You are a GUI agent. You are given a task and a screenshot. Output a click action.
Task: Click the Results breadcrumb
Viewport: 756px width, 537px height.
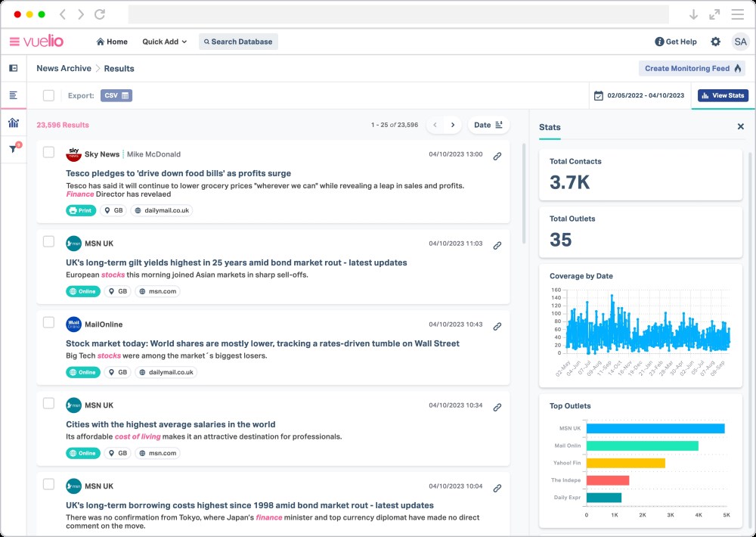(x=119, y=69)
